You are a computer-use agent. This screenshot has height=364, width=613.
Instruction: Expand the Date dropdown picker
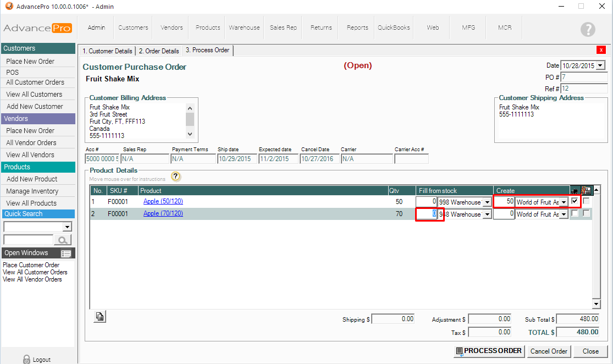[x=600, y=65]
